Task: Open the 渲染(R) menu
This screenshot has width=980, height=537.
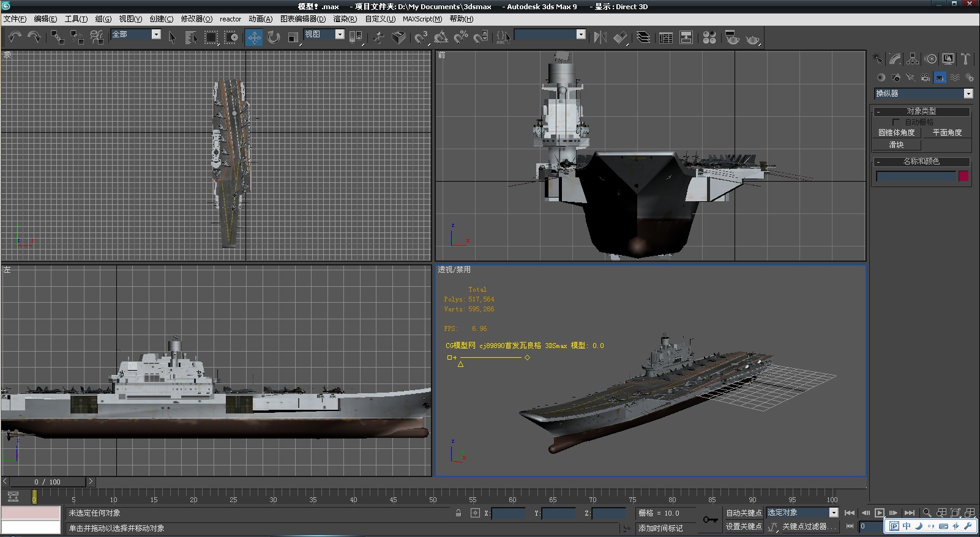Action: pos(345,19)
